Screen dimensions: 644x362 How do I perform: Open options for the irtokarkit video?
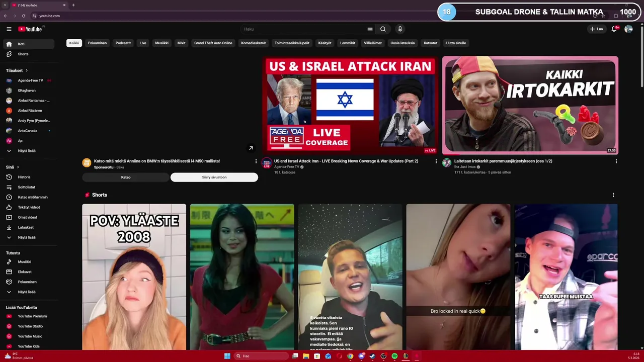point(616,161)
